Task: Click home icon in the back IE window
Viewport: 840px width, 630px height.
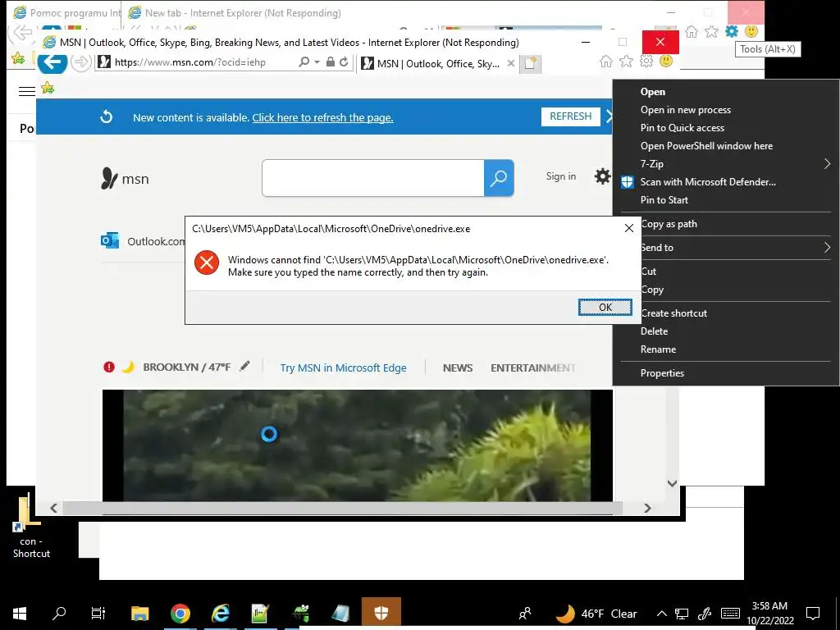Action: coord(692,32)
